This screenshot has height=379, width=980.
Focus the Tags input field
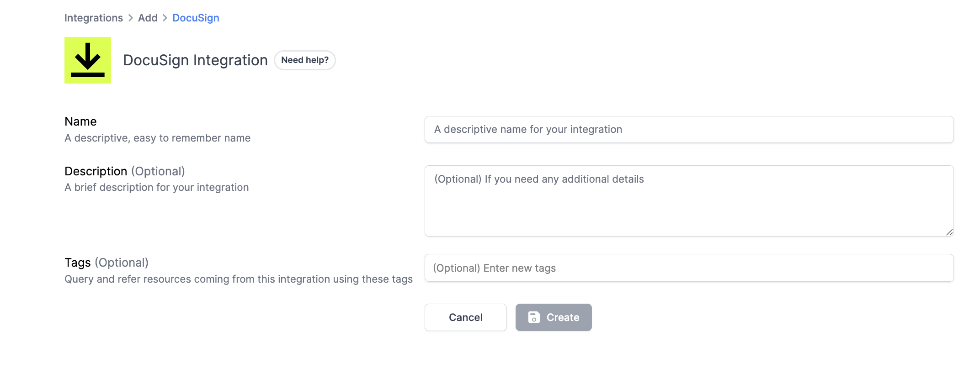(689, 268)
